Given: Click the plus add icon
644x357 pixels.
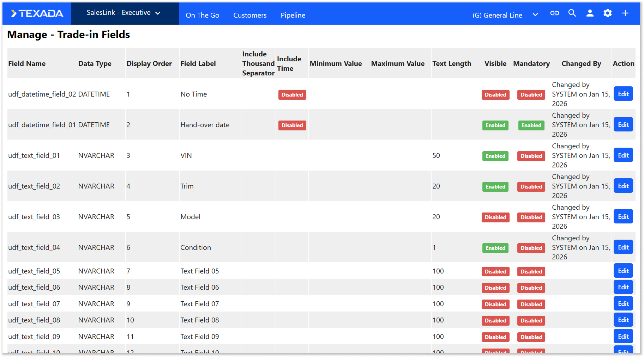Looking at the screenshot, I should 625,13.
